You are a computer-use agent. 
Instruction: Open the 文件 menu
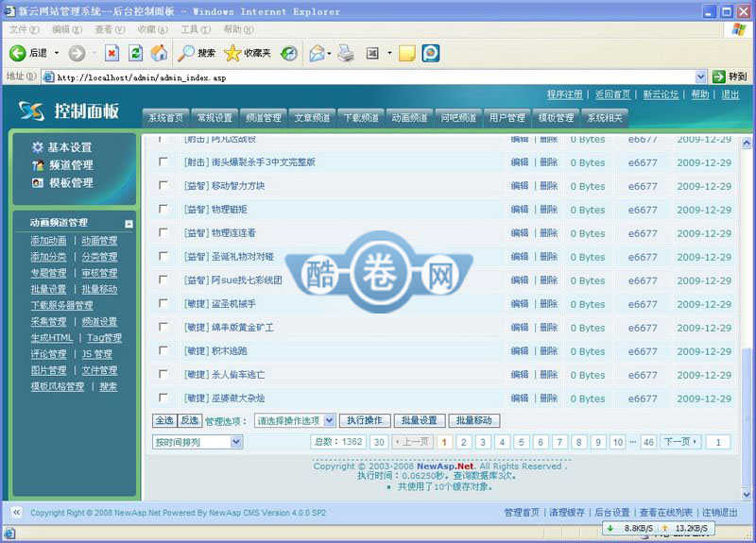[25, 30]
